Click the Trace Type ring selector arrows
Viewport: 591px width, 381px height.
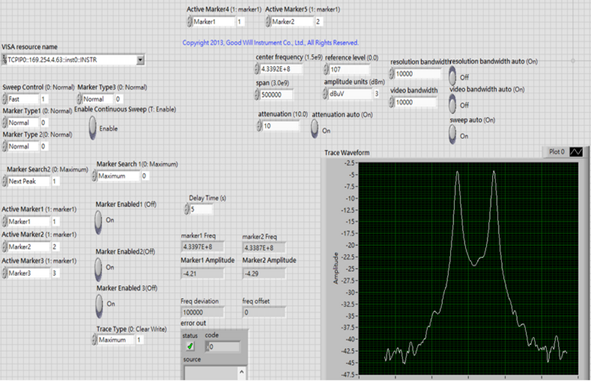pyautogui.click(x=94, y=340)
